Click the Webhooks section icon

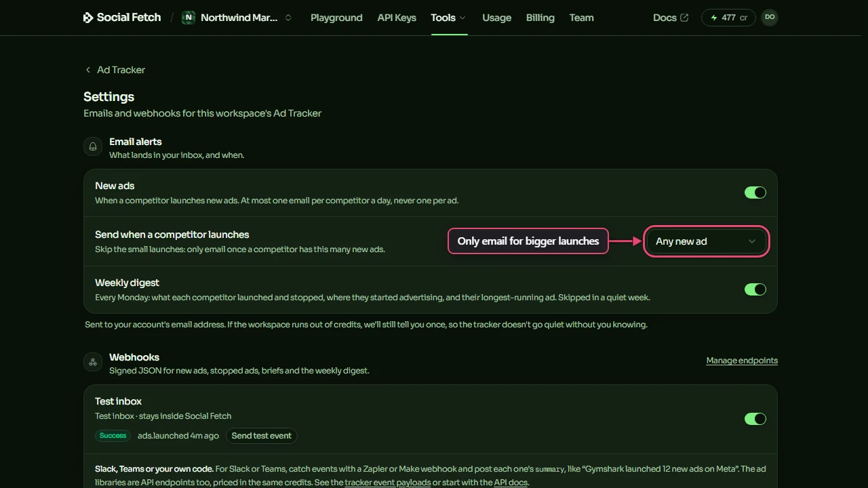coord(93,362)
